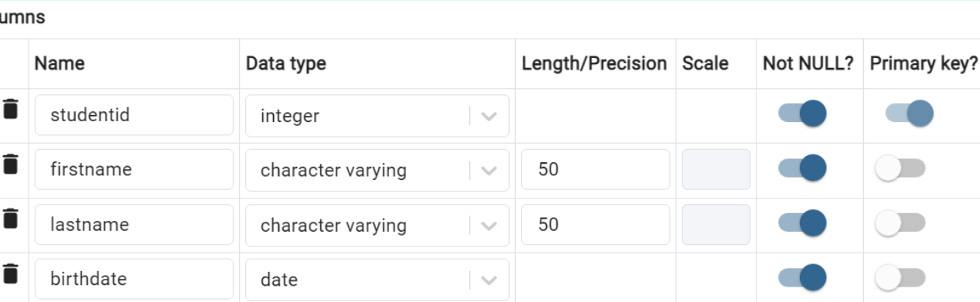The image size is (980, 302).
Task: Delete the birthdate row using trash icon
Action: coord(10,273)
